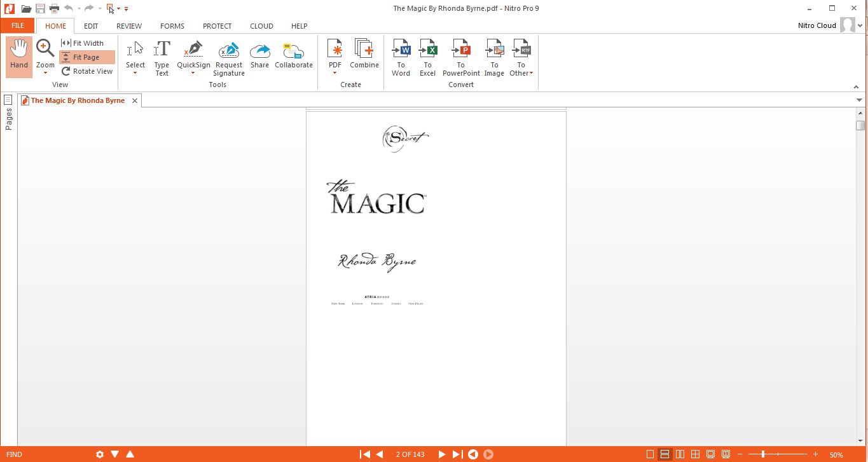Convert the PDF To Word

tap(401, 58)
